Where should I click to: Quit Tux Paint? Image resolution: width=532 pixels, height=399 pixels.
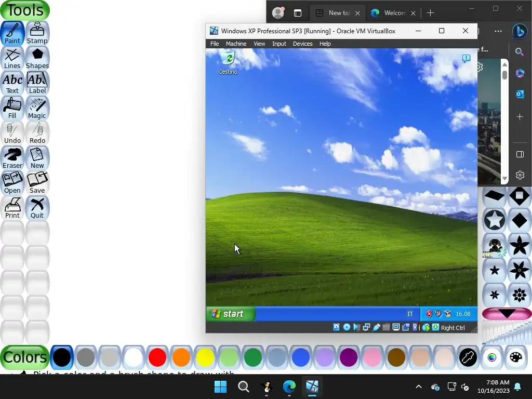37,208
